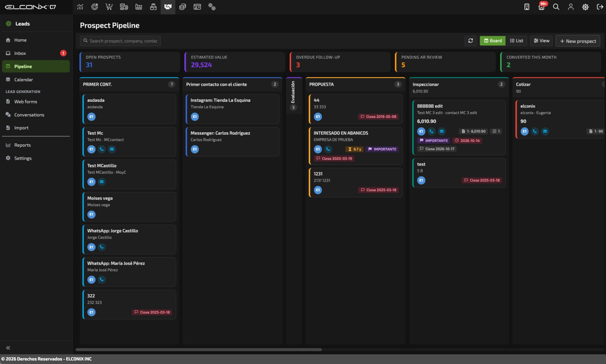606x364 pixels.
Task: Refresh the pipeline with the reload icon
Action: (x=471, y=41)
